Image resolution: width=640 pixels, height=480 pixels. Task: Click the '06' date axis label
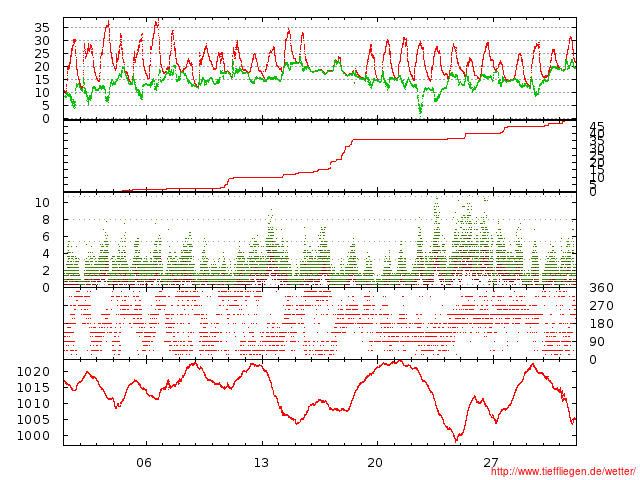(144, 463)
